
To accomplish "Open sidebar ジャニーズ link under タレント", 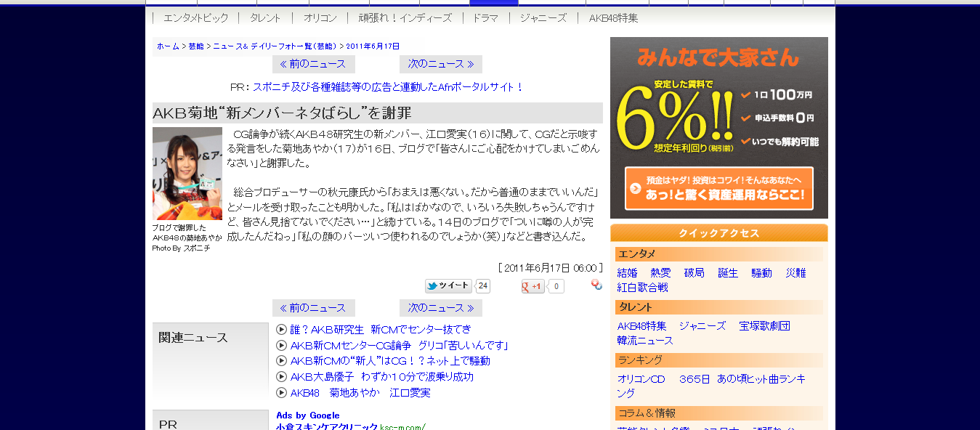I will tap(702, 326).
